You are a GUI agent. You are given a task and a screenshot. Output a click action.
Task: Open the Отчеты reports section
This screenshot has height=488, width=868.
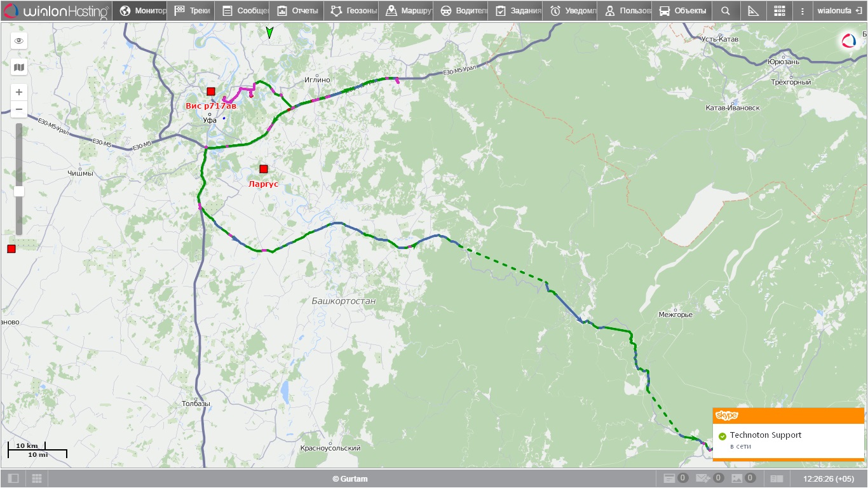(297, 11)
